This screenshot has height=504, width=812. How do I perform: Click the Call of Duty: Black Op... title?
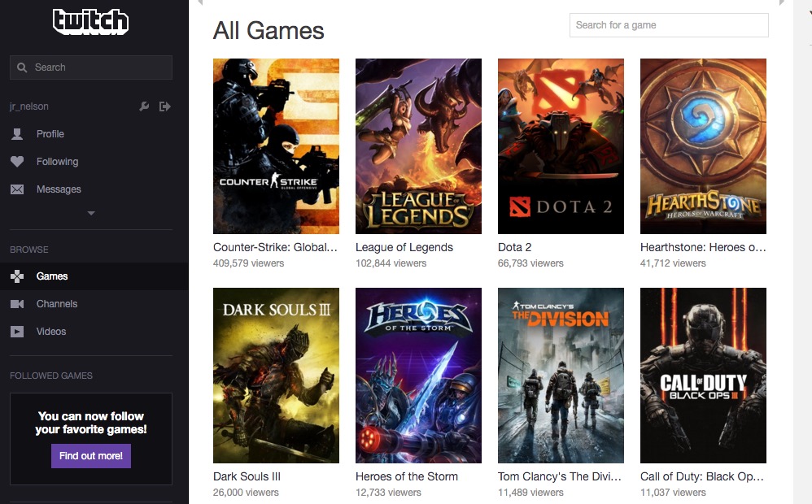pyautogui.click(x=702, y=476)
